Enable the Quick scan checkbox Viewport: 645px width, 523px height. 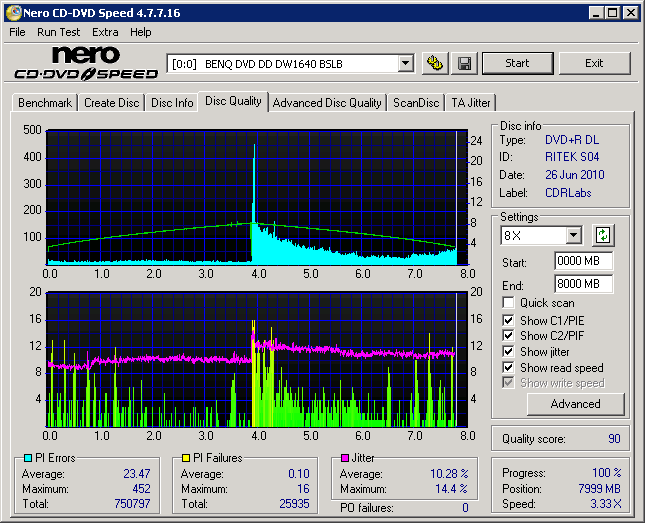click(x=509, y=303)
